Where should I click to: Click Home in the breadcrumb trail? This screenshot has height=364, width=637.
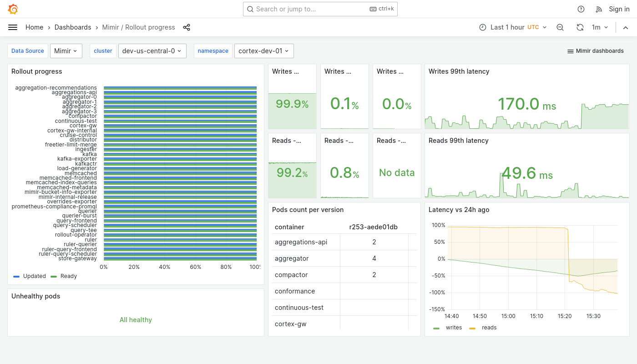pos(34,27)
